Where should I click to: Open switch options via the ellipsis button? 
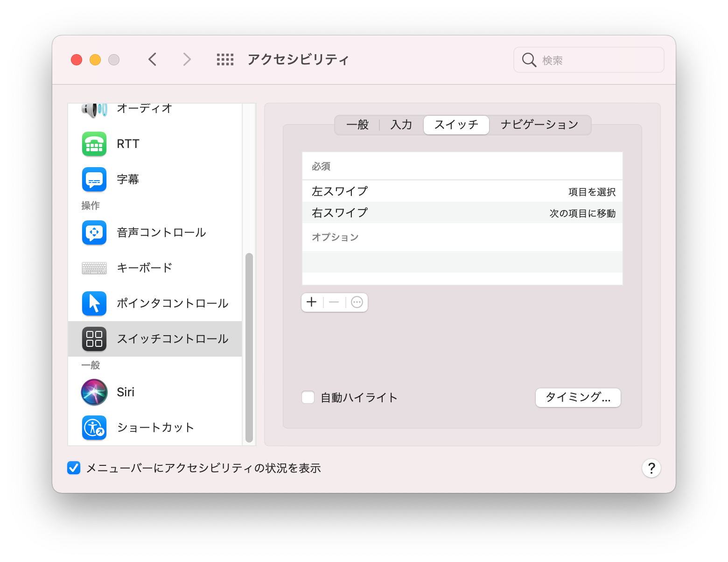[357, 302]
